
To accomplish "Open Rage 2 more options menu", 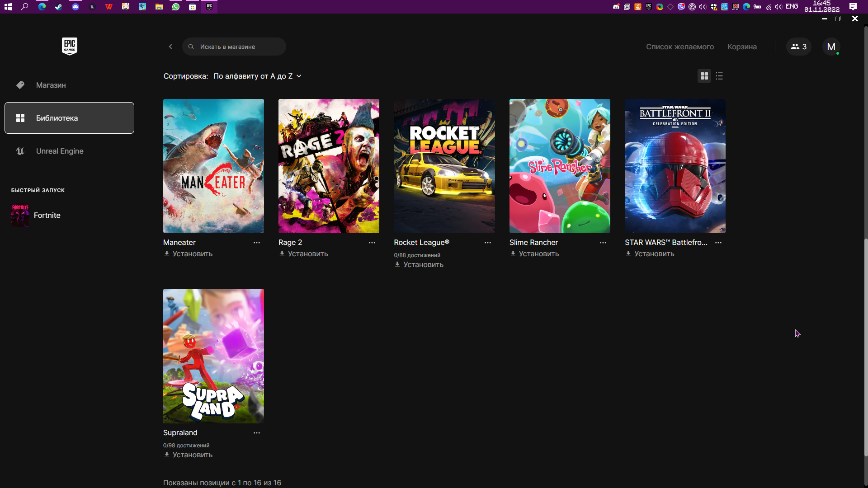I will pos(372,243).
